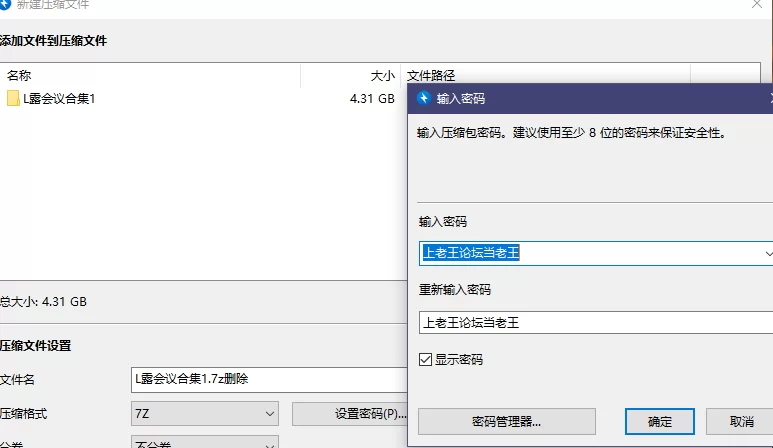The image size is (773, 448).
Task: Click the 设置密码(P) button
Action: coord(350,414)
